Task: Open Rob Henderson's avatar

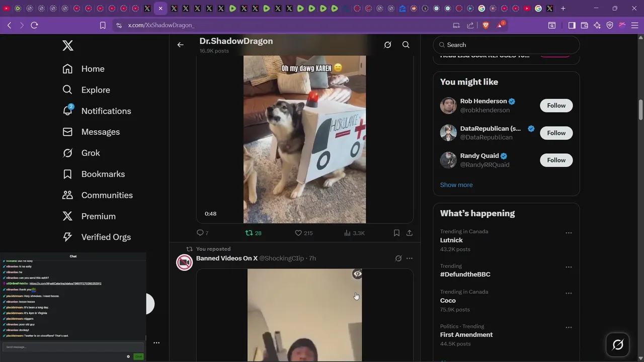Action: tap(448, 106)
